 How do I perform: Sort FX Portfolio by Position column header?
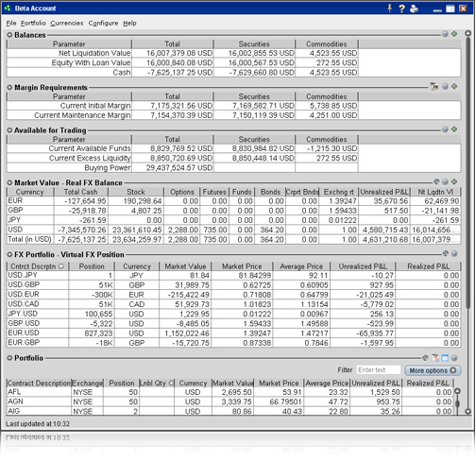[x=92, y=266]
